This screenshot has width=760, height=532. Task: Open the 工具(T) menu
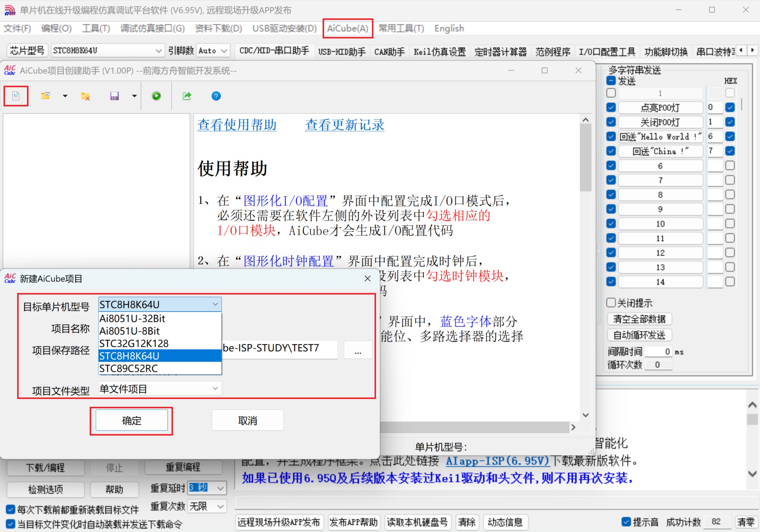(x=96, y=28)
